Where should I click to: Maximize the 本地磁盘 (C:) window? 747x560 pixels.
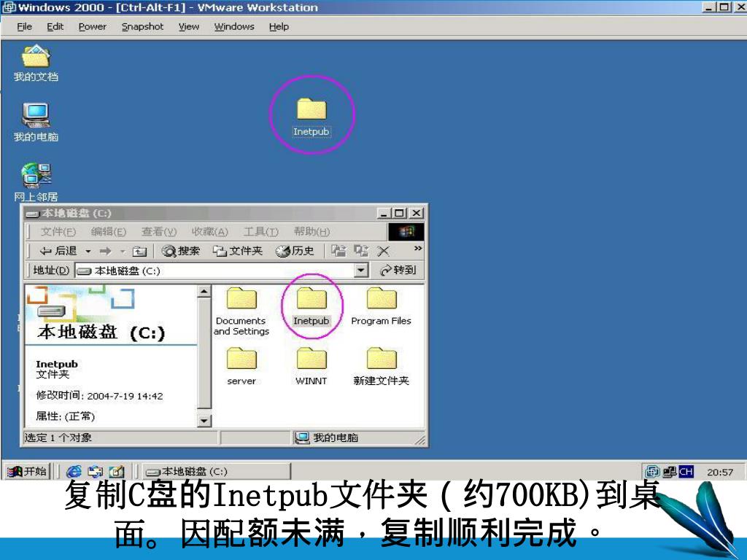click(400, 213)
